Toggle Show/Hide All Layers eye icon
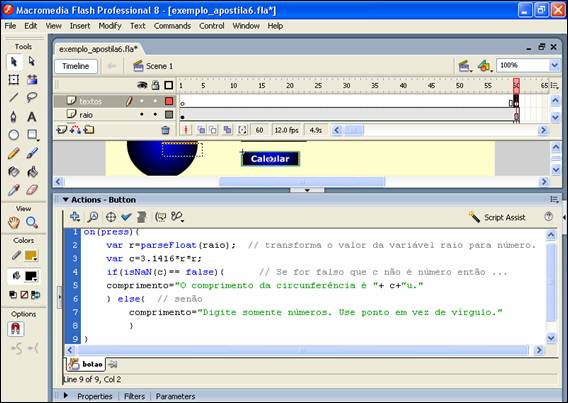Image resolution: width=568 pixels, height=403 pixels. pos(142,85)
